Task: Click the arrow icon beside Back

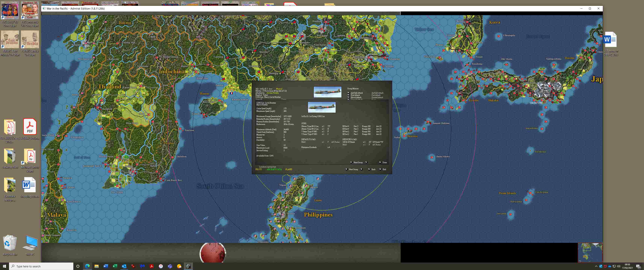Action: [369, 169]
